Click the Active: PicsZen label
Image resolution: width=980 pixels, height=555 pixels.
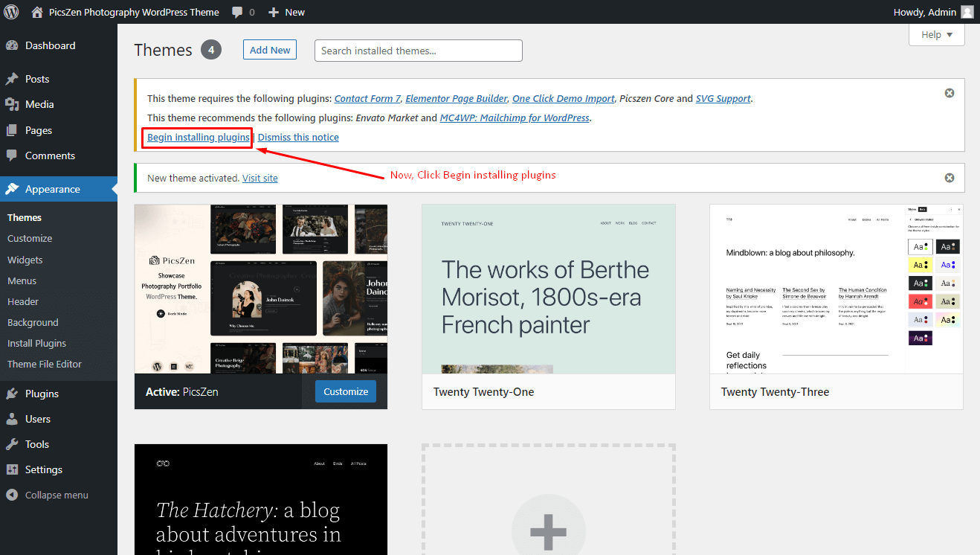[x=182, y=392]
